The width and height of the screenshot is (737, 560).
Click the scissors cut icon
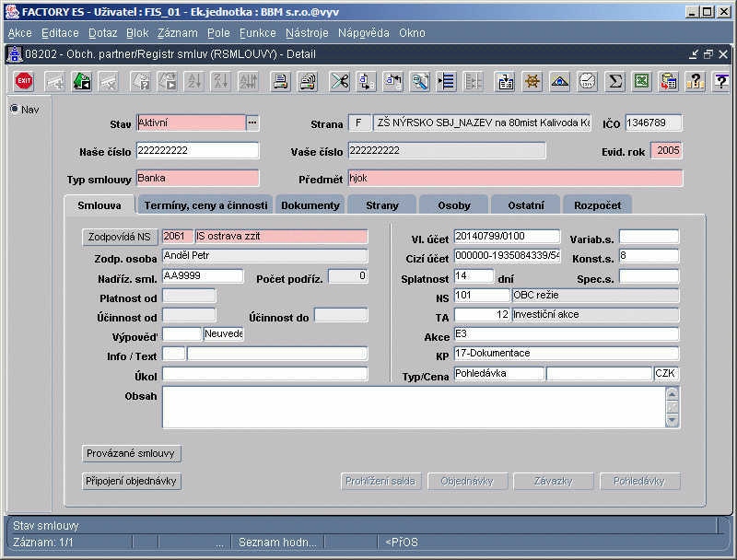click(339, 81)
